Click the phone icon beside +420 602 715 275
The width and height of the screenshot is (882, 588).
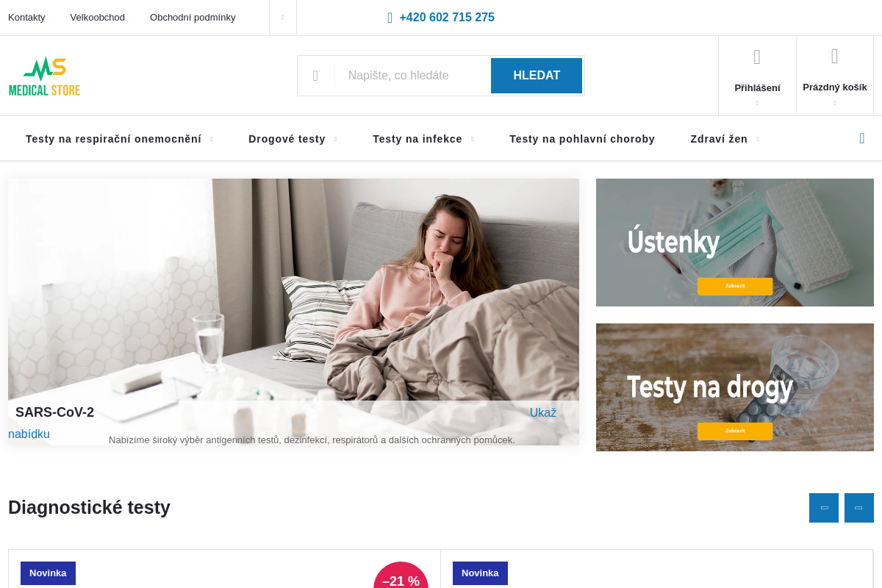tap(390, 18)
